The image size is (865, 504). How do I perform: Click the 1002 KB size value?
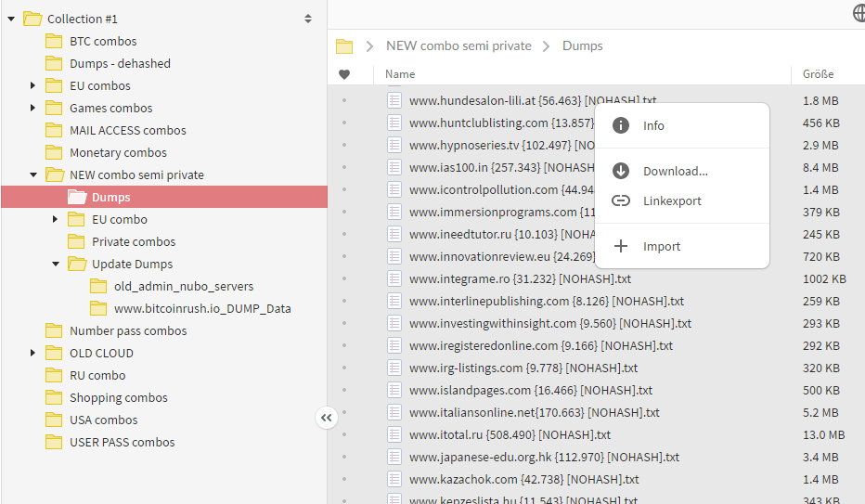coord(824,278)
